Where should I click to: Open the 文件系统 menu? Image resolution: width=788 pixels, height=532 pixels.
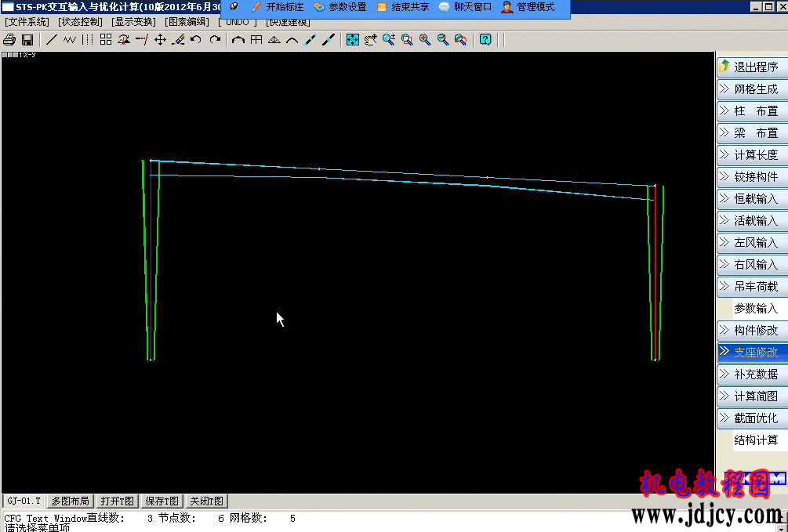27,22
